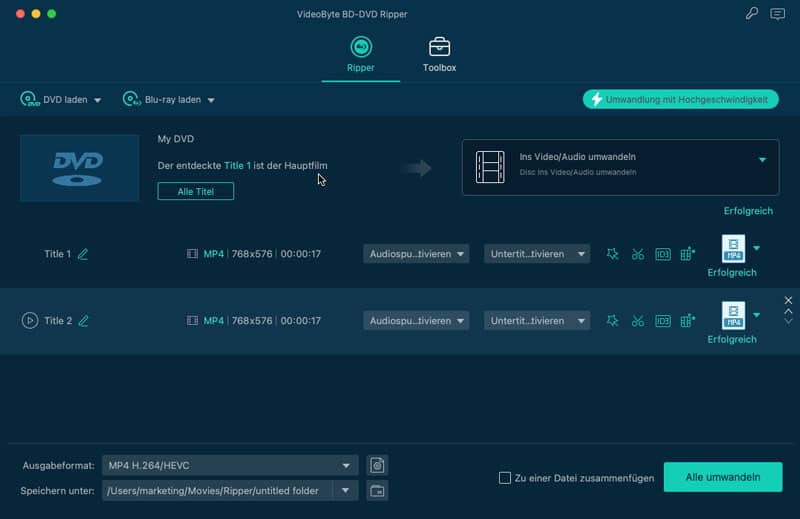The width and height of the screenshot is (800, 519).
Task: Click the DVD disc thumbnail
Action: coord(80,168)
